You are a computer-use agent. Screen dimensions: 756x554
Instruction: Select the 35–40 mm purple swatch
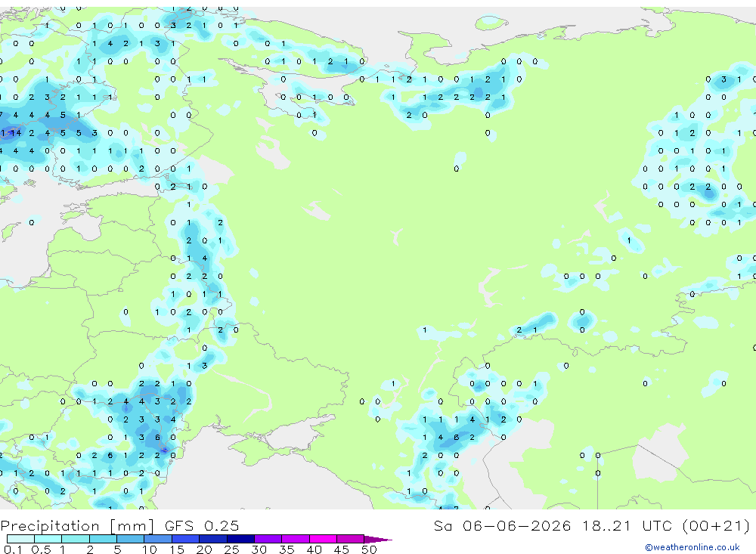click(296, 539)
